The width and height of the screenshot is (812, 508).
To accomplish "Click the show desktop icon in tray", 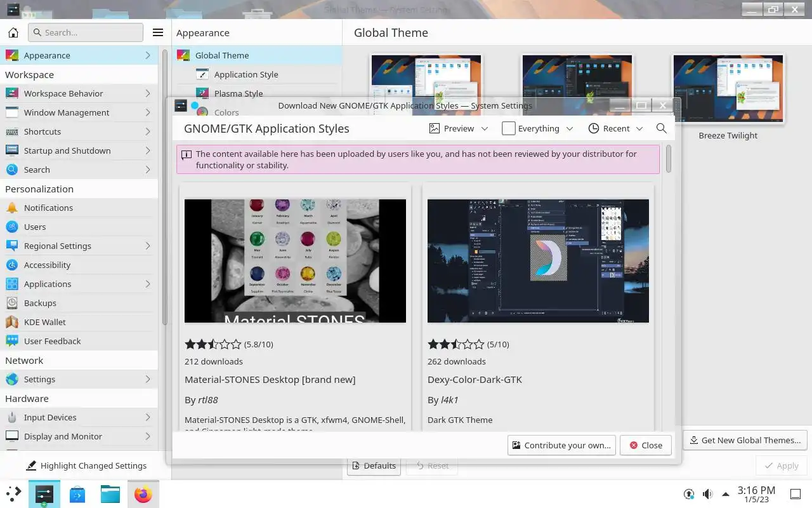I will tap(795, 493).
